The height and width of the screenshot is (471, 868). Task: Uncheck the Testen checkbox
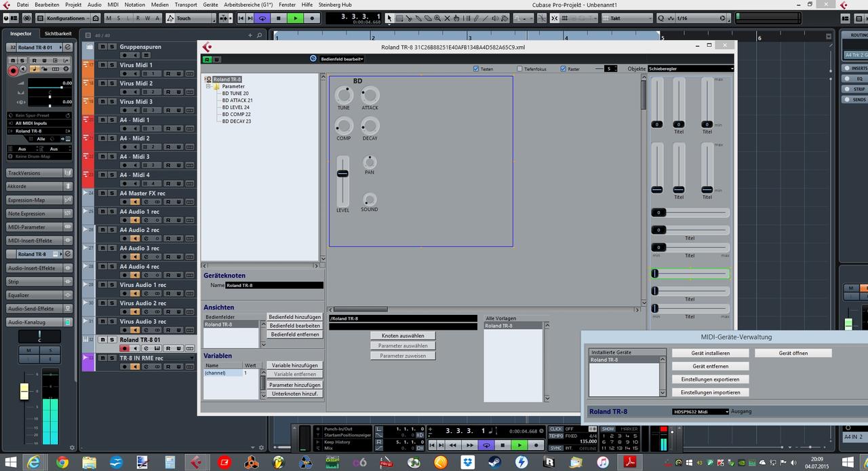[477, 69]
